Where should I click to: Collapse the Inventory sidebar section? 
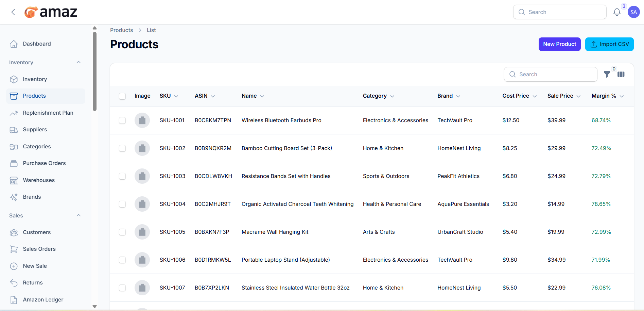point(79,62)
